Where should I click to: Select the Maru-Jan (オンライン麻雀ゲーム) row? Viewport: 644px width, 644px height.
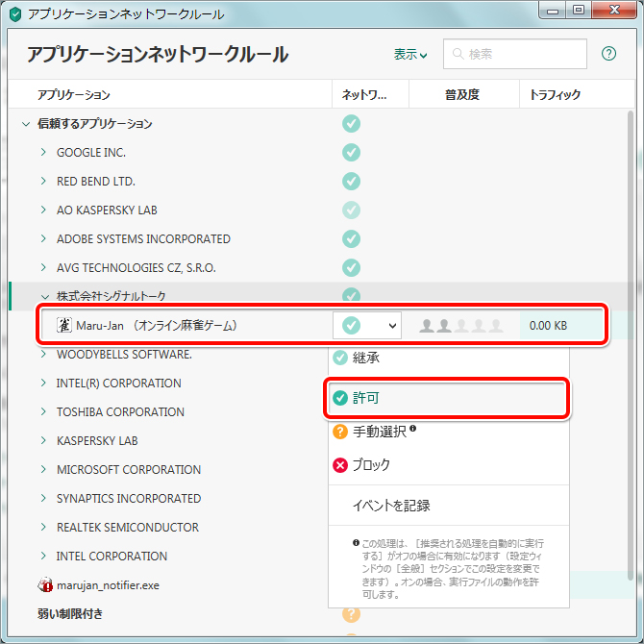[x=322, y=325]
